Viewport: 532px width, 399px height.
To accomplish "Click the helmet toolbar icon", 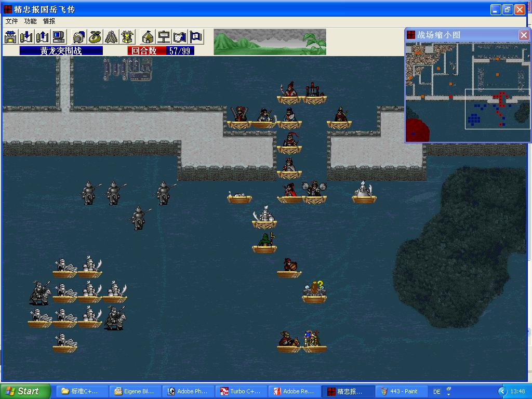I will click(79, 37).
